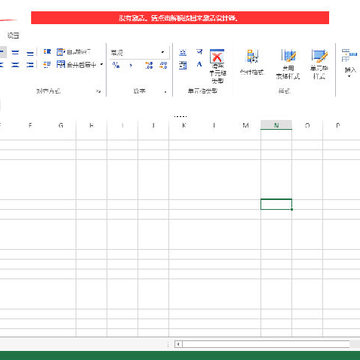The height and width of the screenshot is (360, 360).
Task: Click the number format dropdown arrow
Action: tap(163, 52)
